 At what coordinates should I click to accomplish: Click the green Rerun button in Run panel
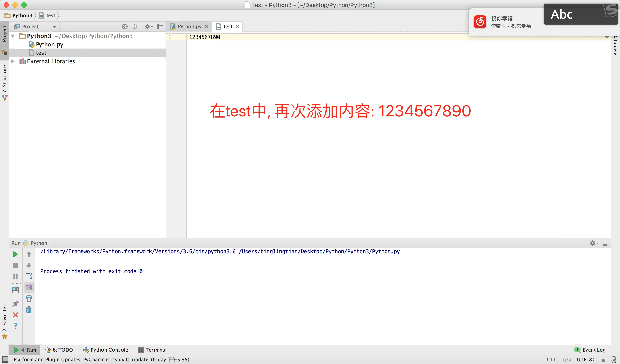[15, 254]
